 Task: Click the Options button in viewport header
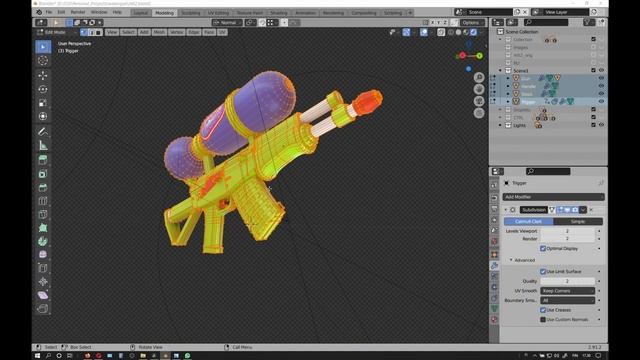coord(472,22)
